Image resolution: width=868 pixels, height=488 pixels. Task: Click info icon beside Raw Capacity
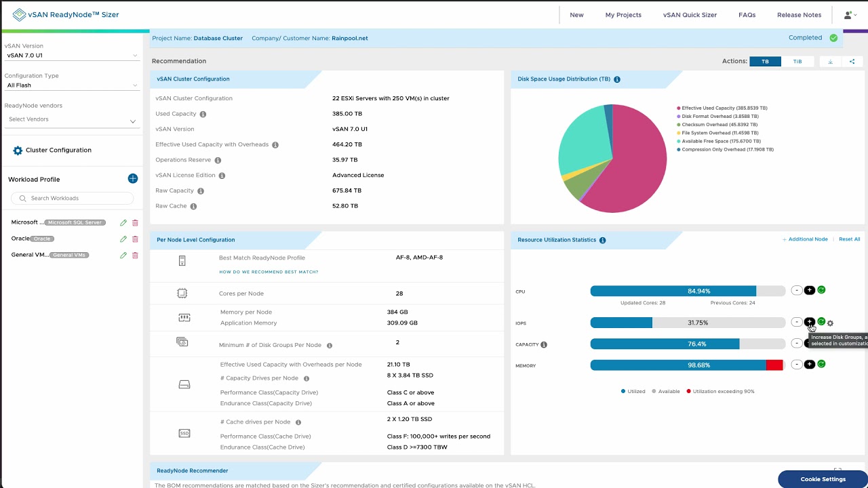click(201, 191)
